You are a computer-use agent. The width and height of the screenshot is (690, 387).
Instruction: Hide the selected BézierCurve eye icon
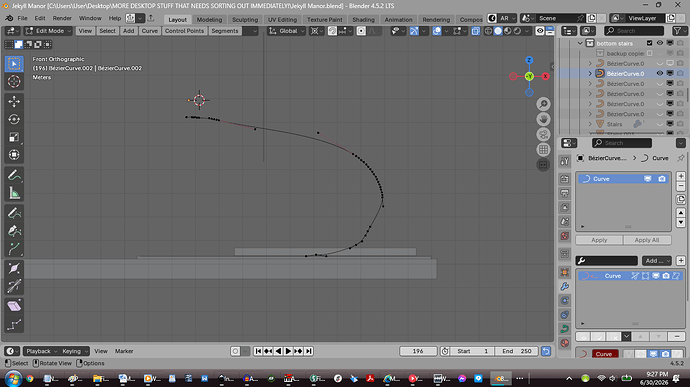tap(660, 74)
